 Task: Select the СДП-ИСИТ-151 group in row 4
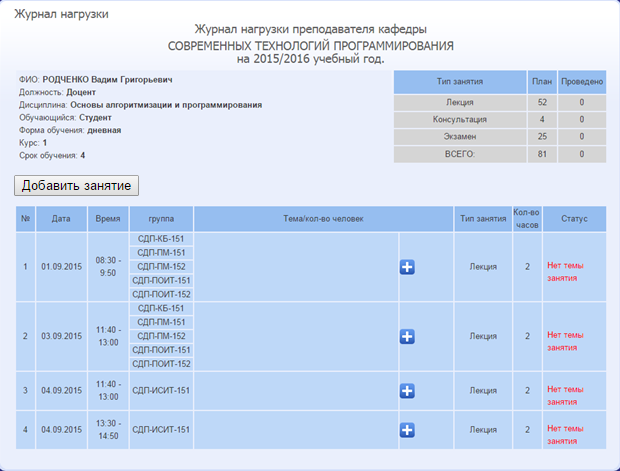[161, 430]
